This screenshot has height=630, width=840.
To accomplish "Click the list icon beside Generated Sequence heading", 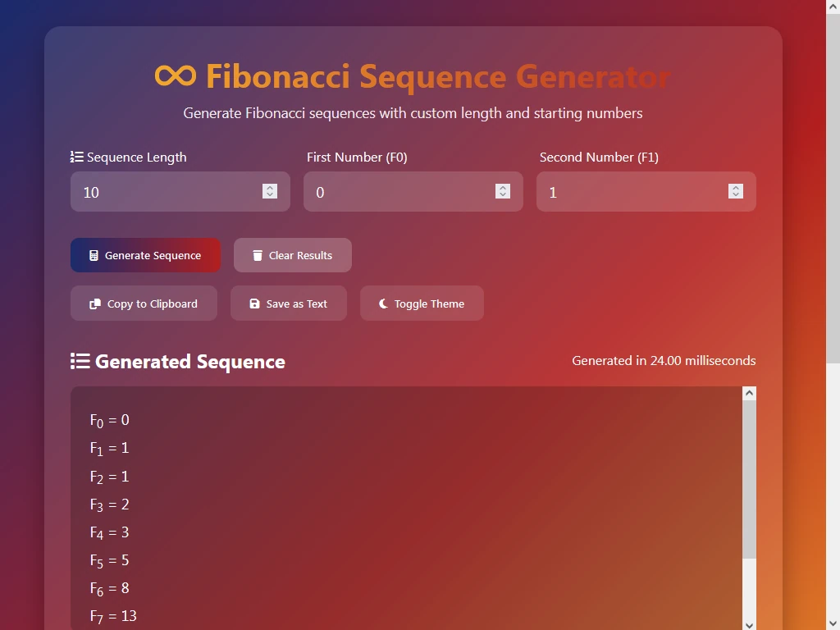I will (x=80, y=359).
